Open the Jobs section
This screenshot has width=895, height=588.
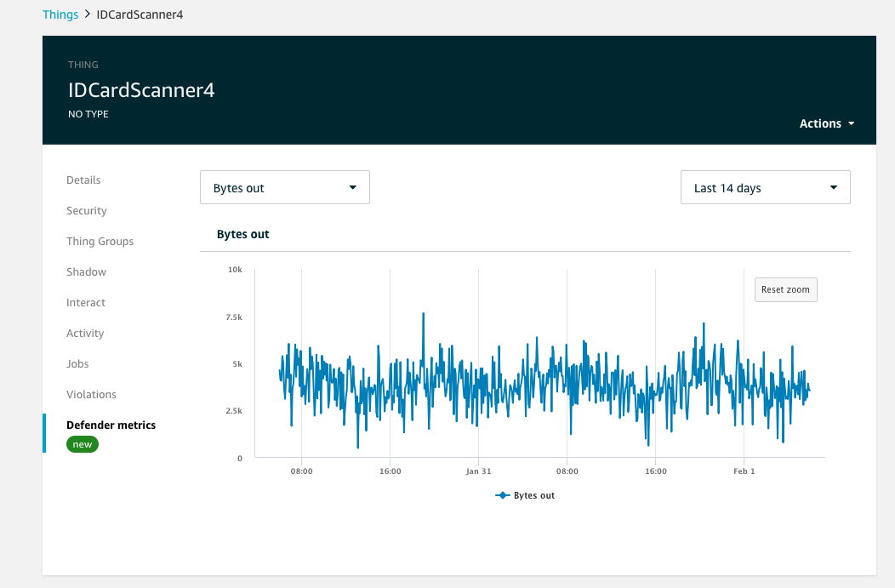[77, 363]
